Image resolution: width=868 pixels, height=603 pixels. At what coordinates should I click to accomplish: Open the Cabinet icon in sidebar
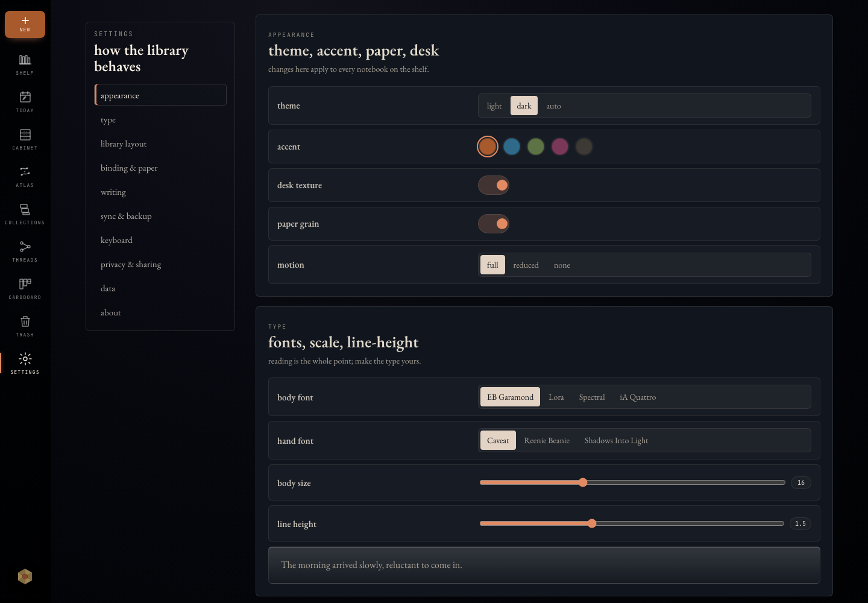point(25,134)
